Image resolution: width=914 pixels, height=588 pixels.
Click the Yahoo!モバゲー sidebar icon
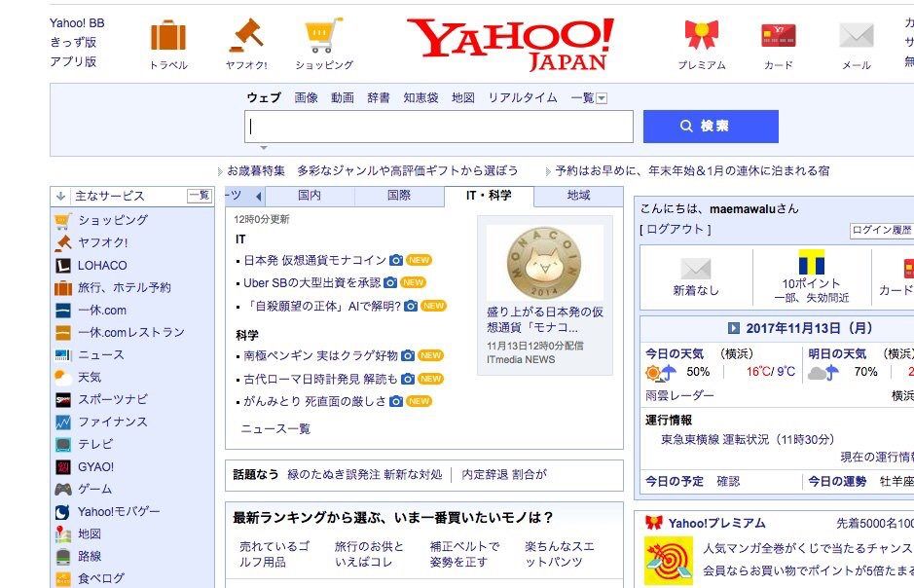(63, 512)
